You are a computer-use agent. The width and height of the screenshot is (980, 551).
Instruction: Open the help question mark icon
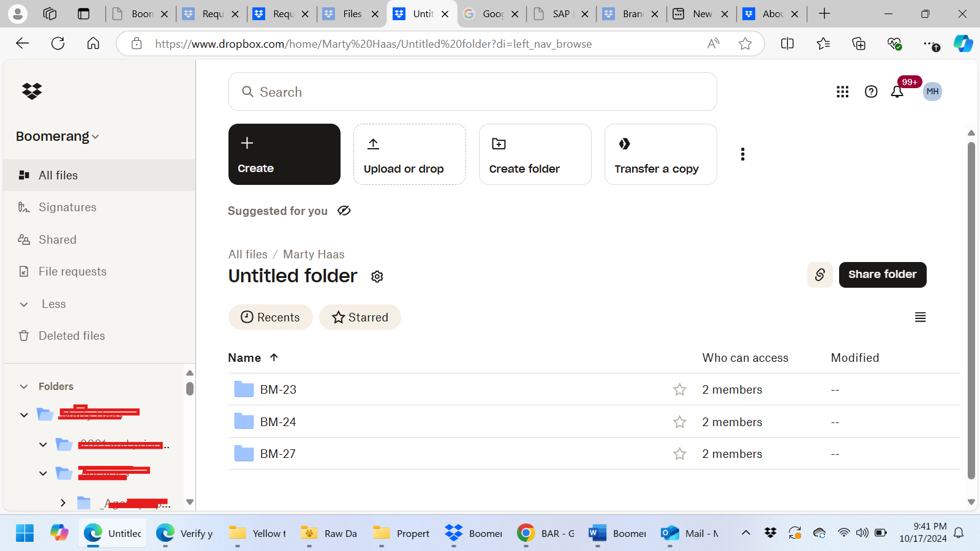(x=871, y=91)
